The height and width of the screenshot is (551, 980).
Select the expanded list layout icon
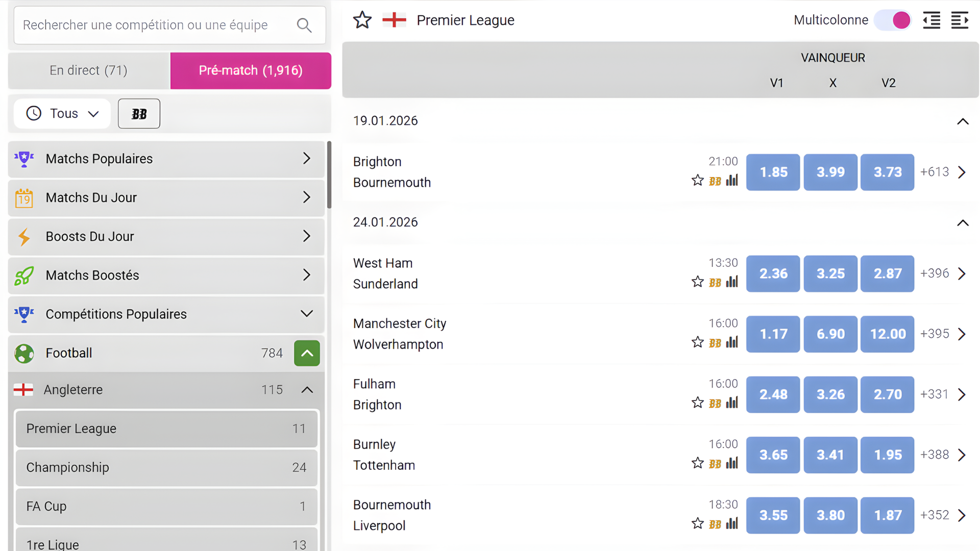point(960,20)
